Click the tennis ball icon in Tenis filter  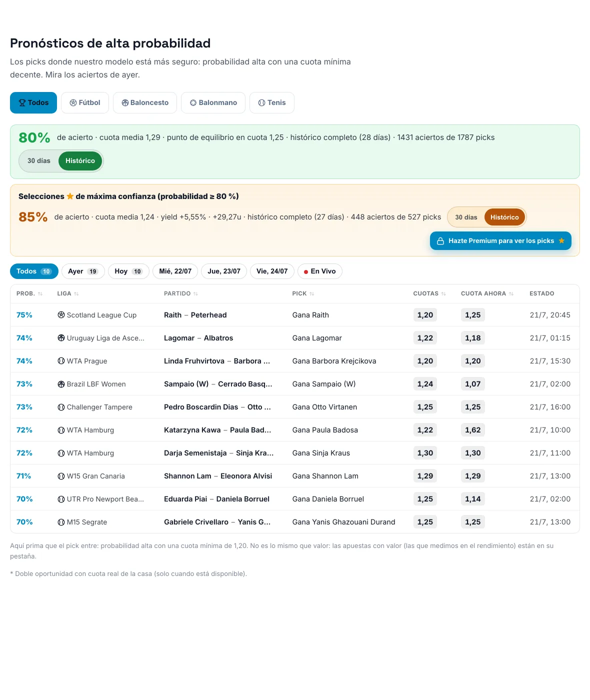(x=261, y=102)
